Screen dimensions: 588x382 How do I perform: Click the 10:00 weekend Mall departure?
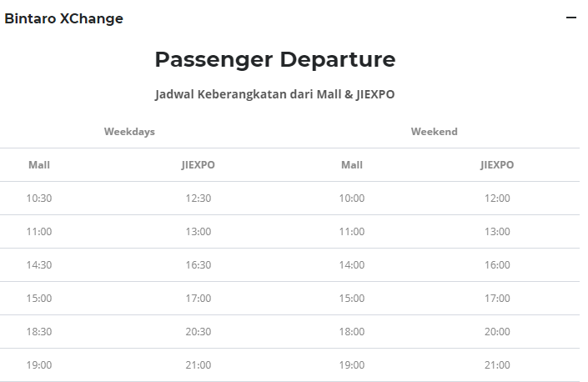(352, 199)
